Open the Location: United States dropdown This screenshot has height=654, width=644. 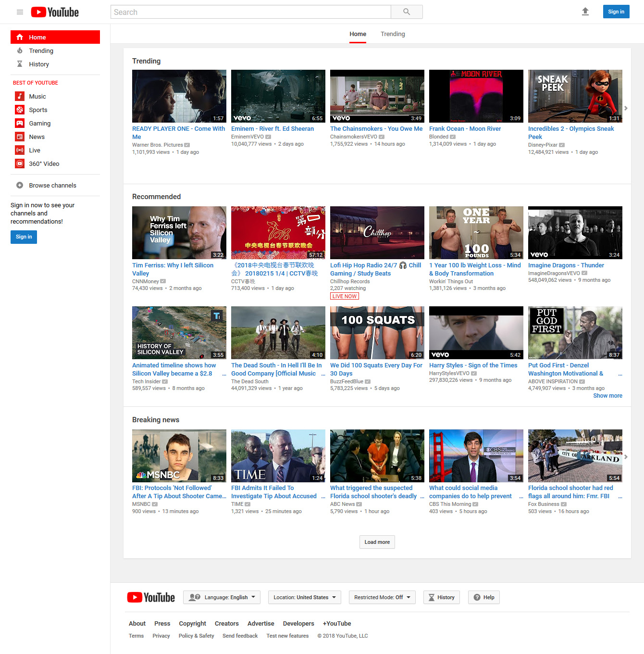(x=305, y=597)
